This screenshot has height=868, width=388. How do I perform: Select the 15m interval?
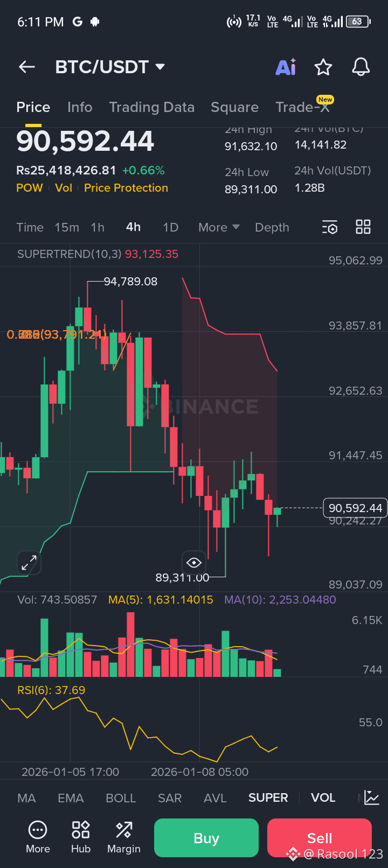[x=67, y=227]
